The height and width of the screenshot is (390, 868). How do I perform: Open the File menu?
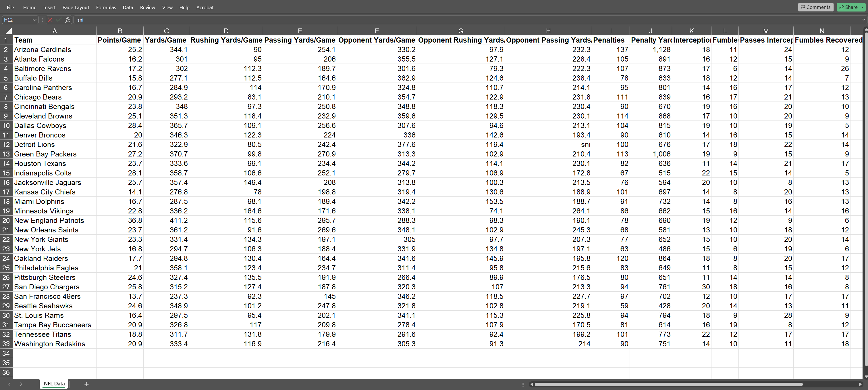(10, 7)
